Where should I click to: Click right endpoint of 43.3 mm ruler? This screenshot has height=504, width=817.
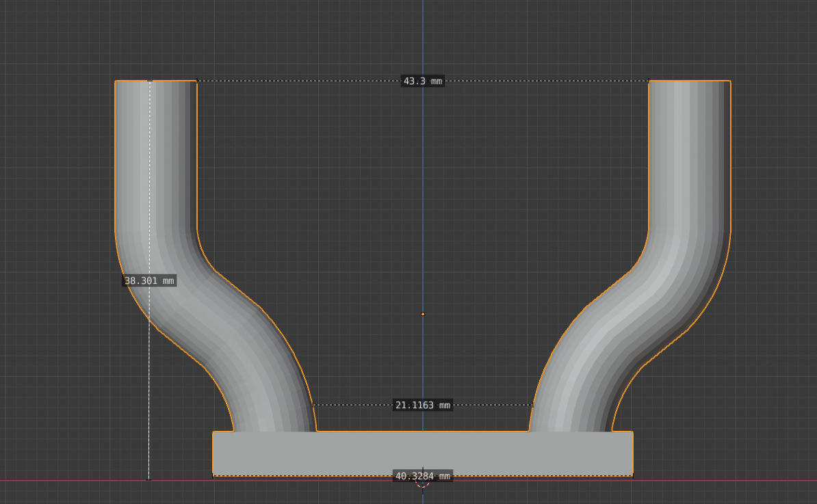[649, 81]
